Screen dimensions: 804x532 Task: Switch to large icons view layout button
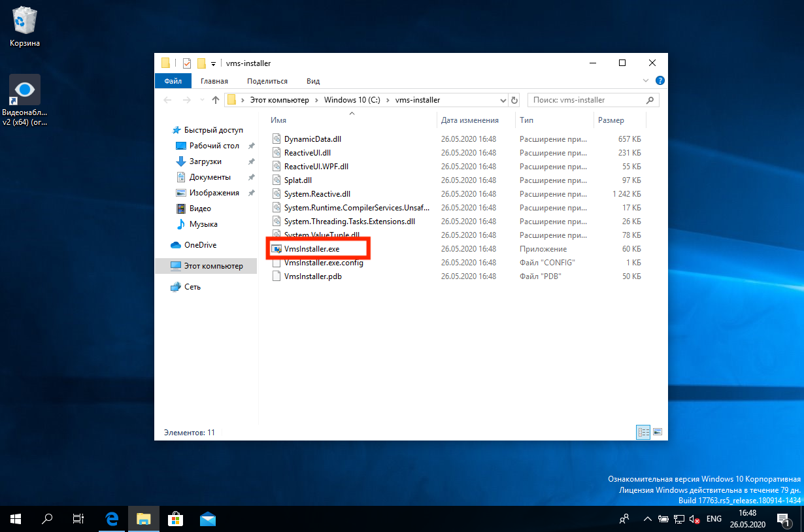658,433
